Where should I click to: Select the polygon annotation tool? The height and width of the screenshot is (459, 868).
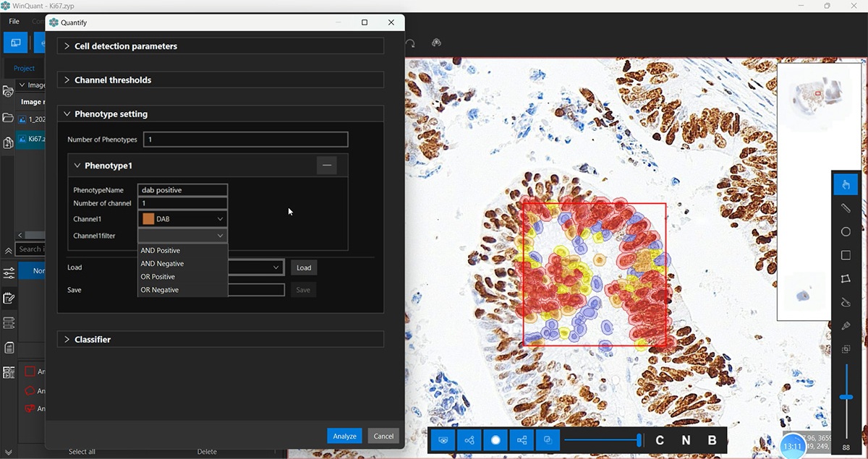pos(846,279)
